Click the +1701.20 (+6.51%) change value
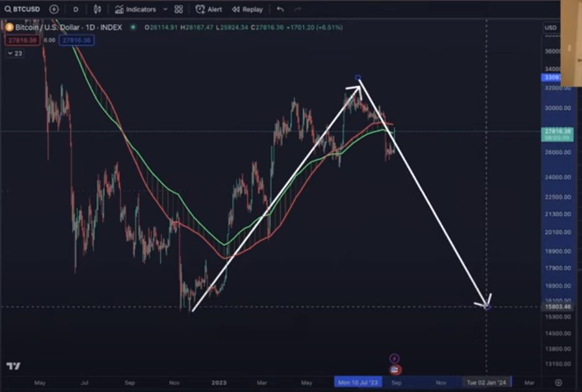 point(315,27)
